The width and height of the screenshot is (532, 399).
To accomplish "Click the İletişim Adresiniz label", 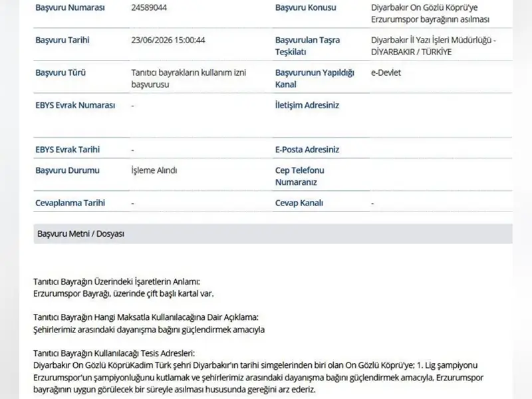I will pyautogui.click(x=307, y=105).
